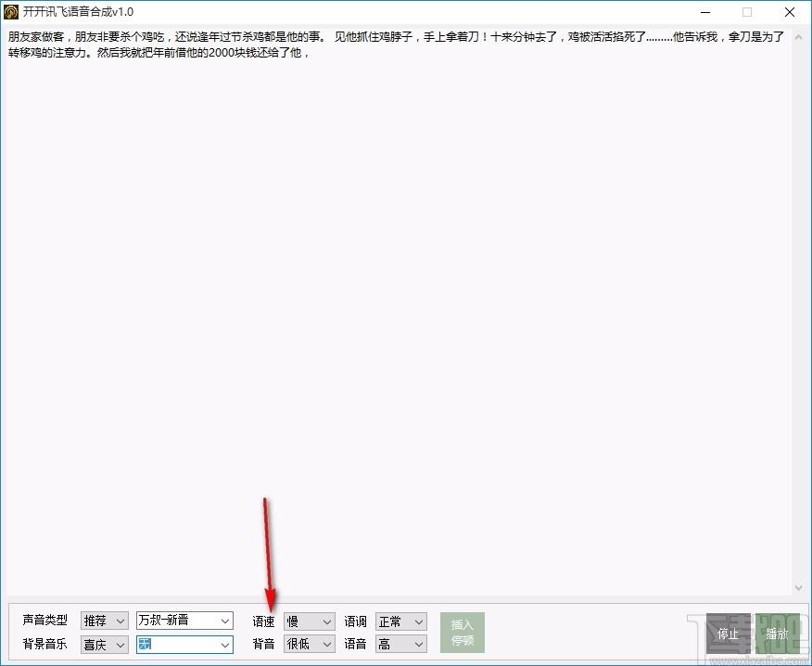Click the 语调 label
The image size is (812, 666).
point(356,621)
